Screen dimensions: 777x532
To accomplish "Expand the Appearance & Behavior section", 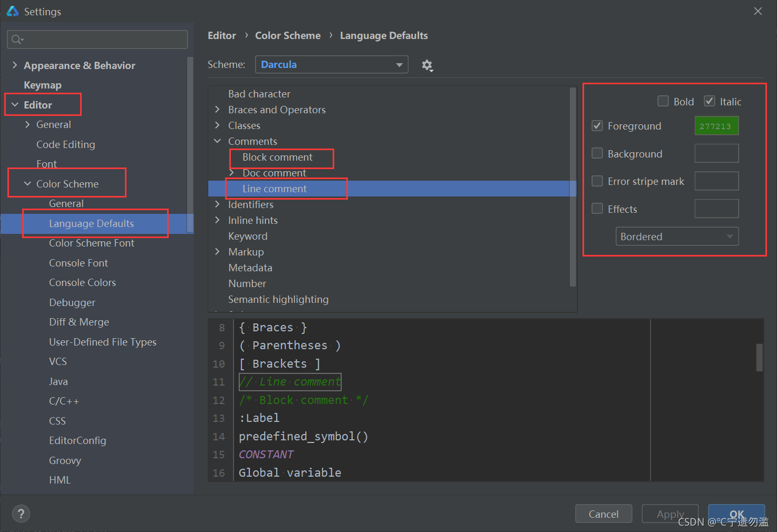I will click(x=14, y=65).
